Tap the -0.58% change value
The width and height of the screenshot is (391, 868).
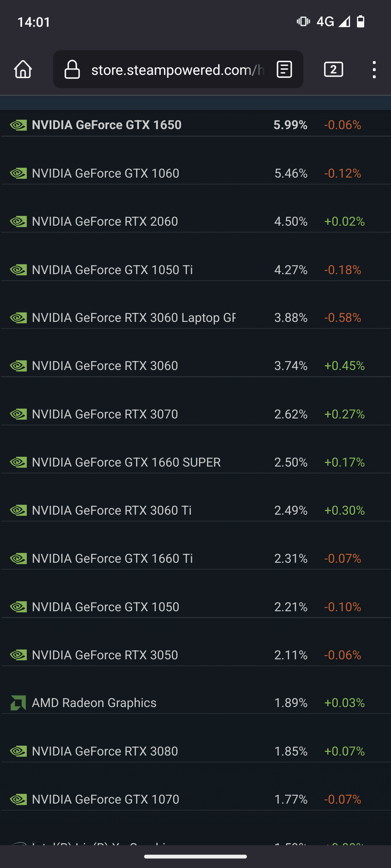[342, 318]
